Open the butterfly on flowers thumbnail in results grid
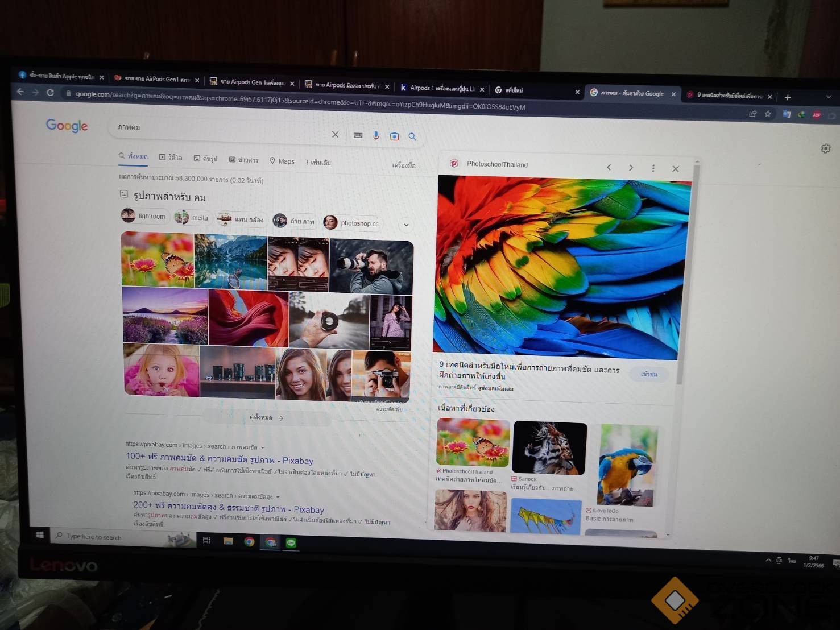 pyautogui.click(x=158, y=259)
